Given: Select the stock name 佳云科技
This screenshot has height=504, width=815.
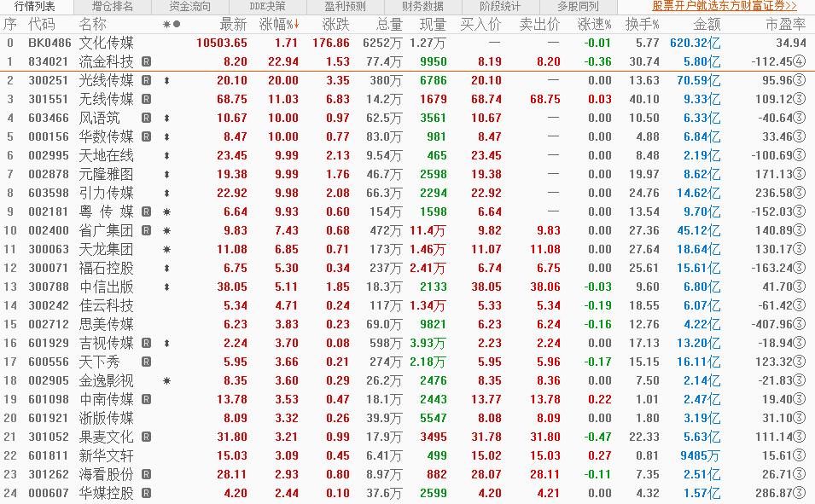Looking at the screenshot, I should pyautogui.click(x=106, y=305).
